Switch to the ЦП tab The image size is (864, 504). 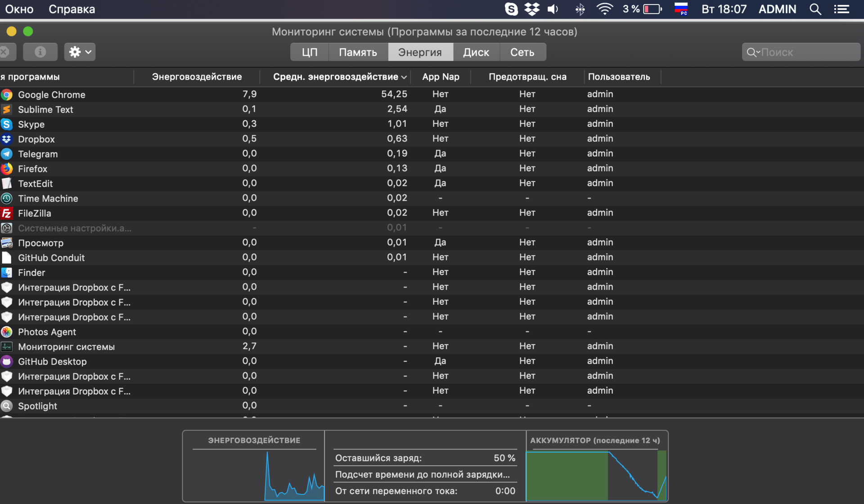click(x=310, y=52)
